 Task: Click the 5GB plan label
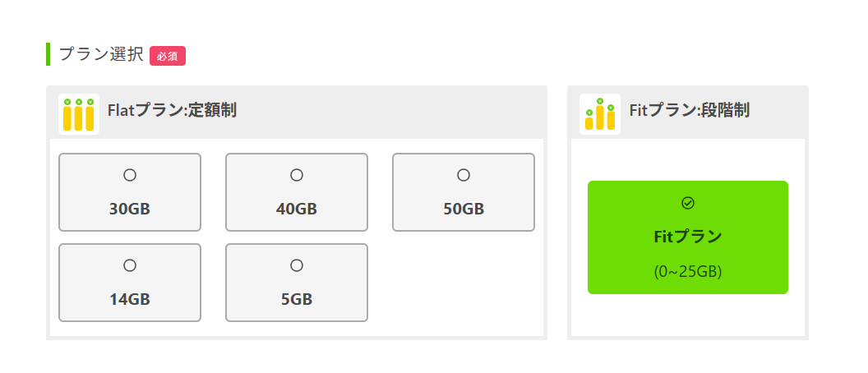coord(297,299)
